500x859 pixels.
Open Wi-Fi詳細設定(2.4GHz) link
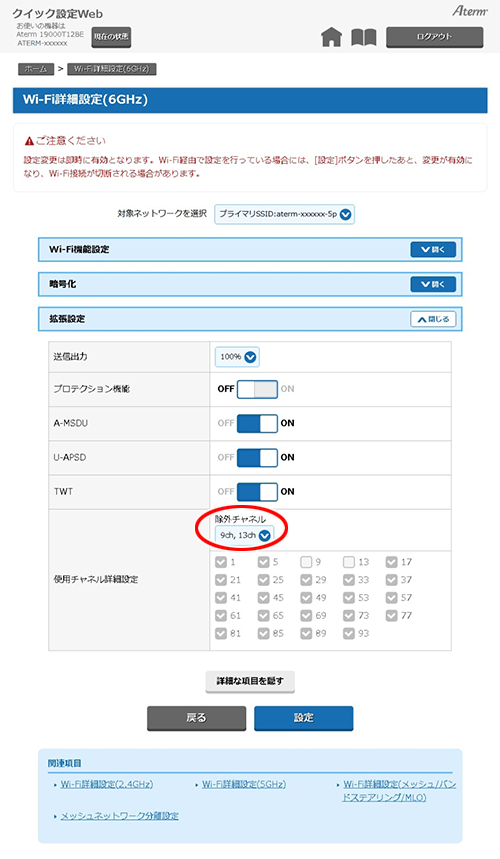point(107,784)
